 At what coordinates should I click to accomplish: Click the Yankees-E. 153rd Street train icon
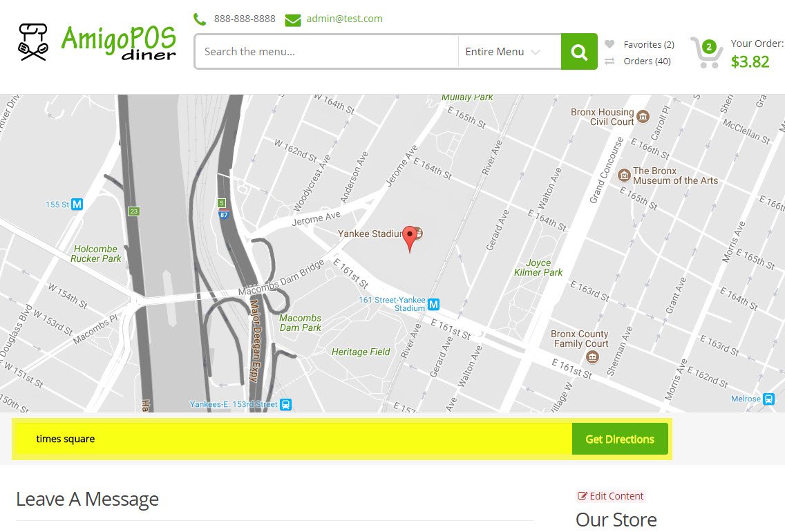click(x=285, y=404)
